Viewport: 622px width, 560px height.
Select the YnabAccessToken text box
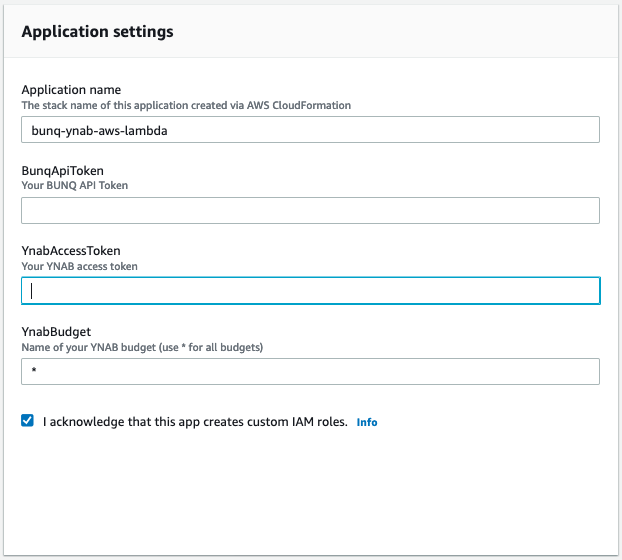310,291
